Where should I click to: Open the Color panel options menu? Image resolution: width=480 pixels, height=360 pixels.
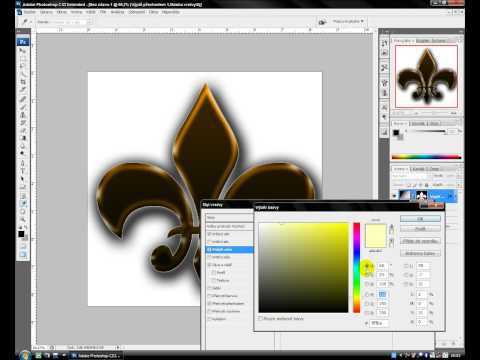tap(460, 123)
